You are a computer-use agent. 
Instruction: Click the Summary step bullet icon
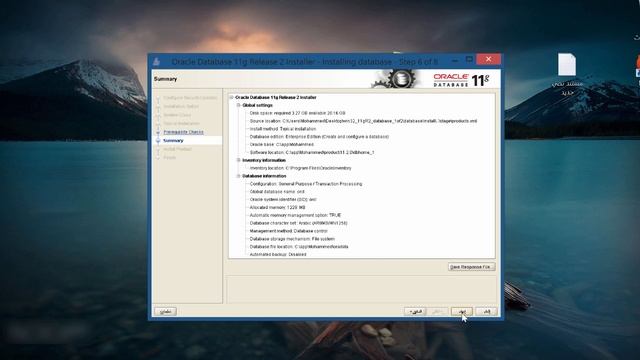[x=158, y=140]
